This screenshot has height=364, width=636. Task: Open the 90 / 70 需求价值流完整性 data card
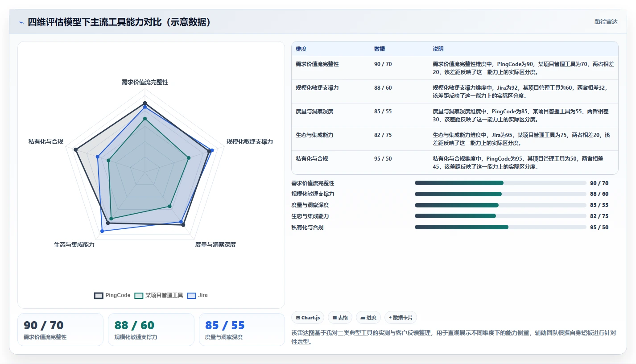(60, 330)
